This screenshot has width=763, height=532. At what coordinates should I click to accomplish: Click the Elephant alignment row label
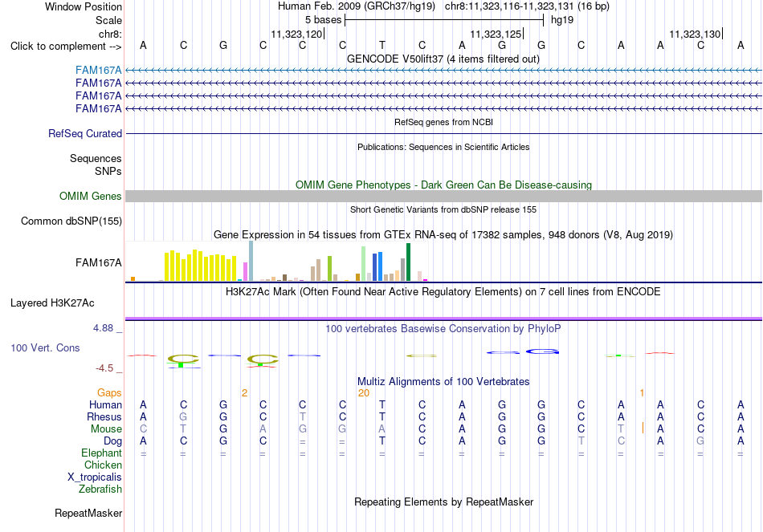tap(102, 453)
